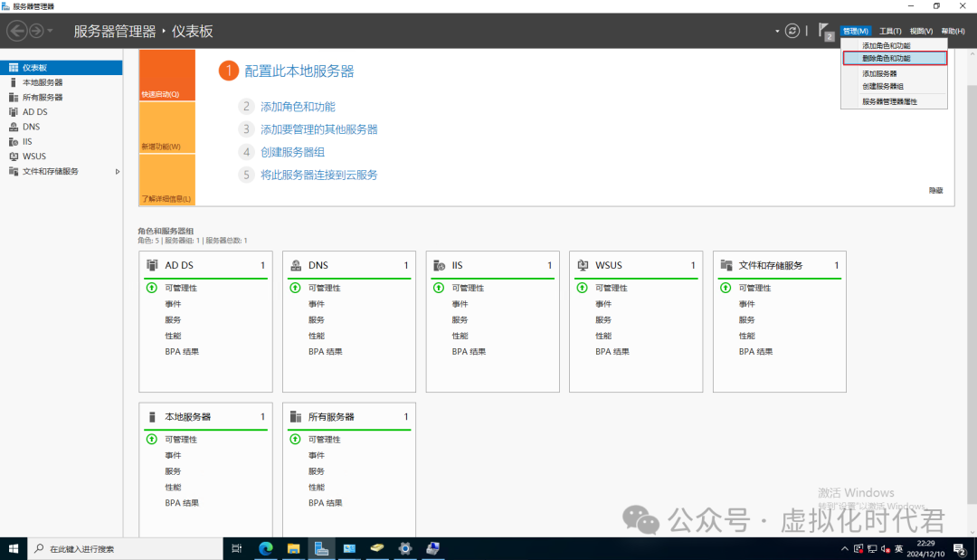Collapse the welcome panel using 隐藏
977x560 pixels.
tap(934, 190)
